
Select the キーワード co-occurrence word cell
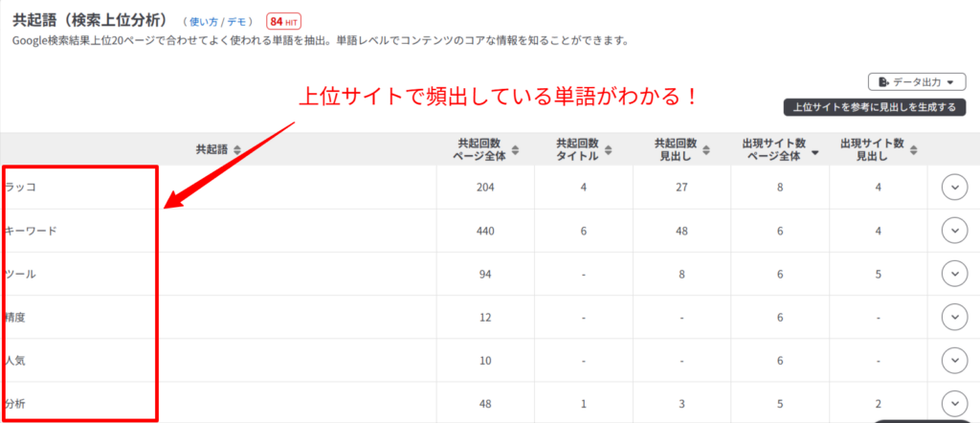coord(31,231)
